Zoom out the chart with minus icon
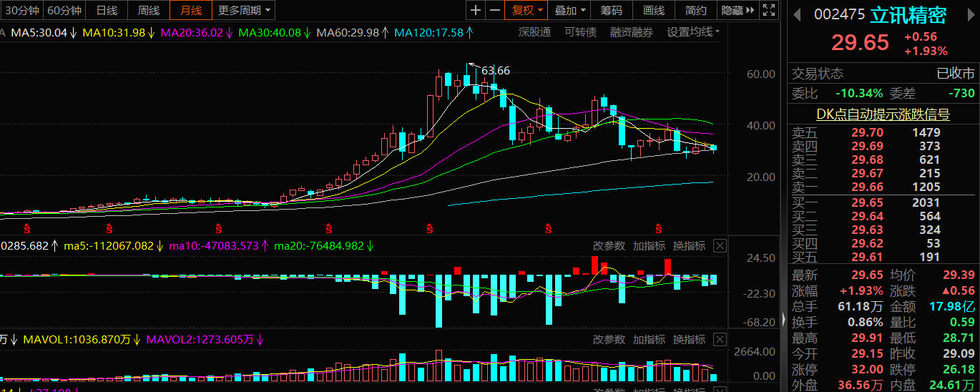Viewport: 980px width, 392px height. point(494,10)
